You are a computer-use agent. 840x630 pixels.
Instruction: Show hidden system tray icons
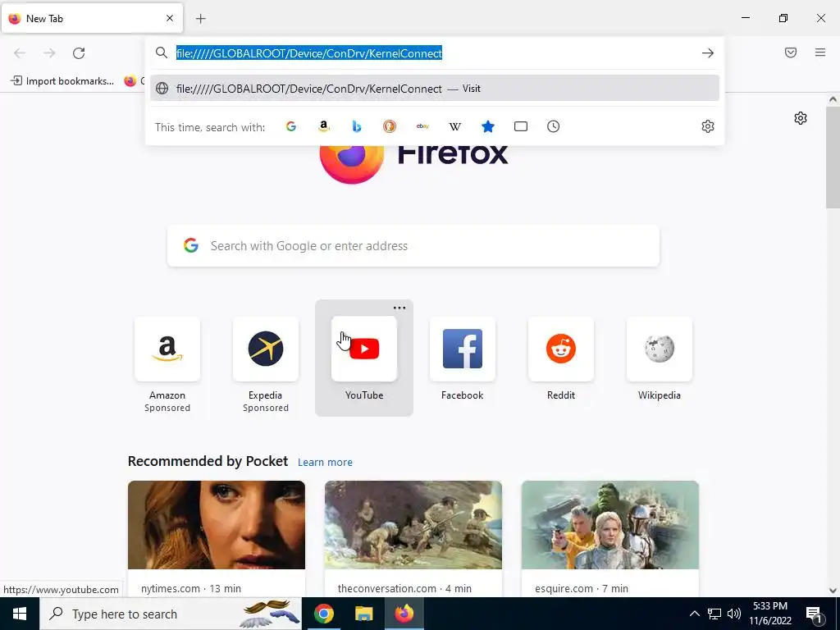[x=694, y=614]
